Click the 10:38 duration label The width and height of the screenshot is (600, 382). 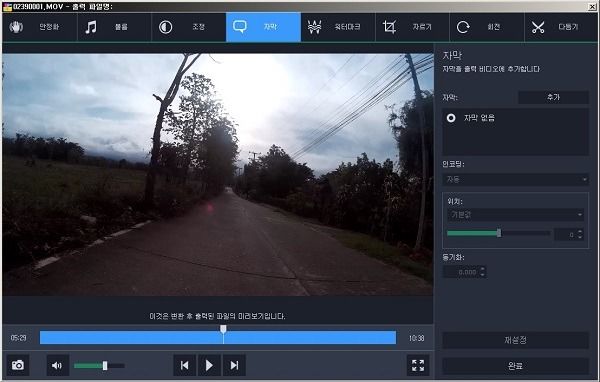[416, 338]
